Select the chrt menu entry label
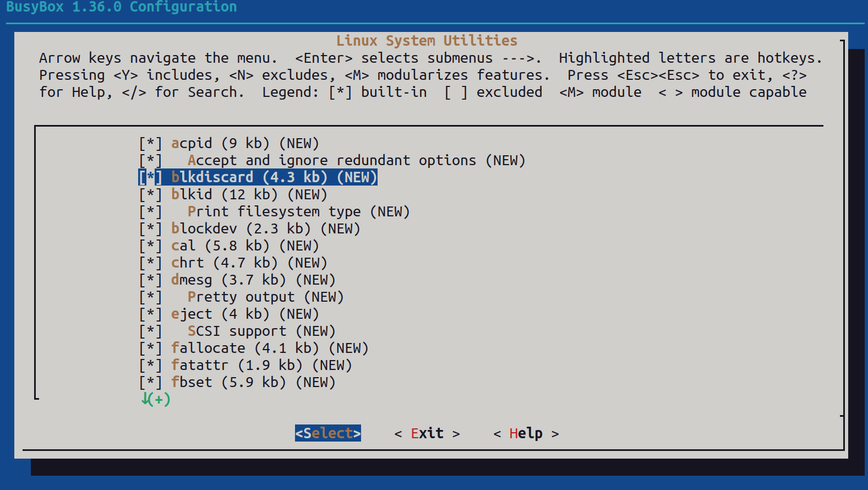Screen dimensions: 868x490 249,263
